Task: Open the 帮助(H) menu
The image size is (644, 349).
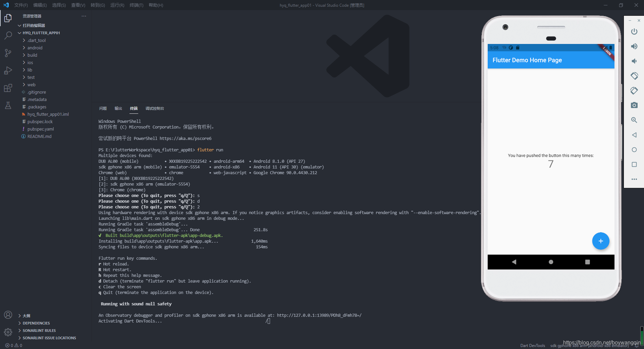Action: [156, 5]
